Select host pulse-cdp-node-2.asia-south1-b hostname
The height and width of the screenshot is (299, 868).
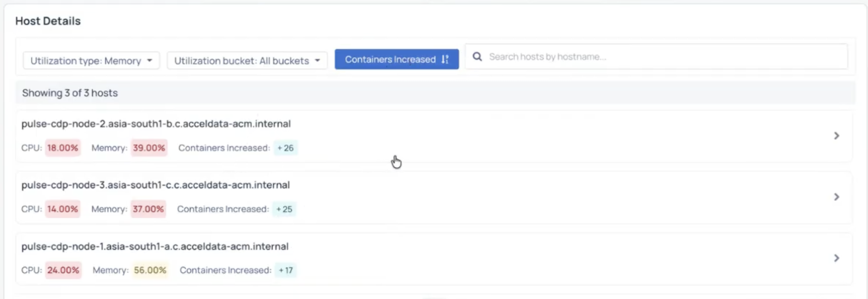[x=156, y=124]
